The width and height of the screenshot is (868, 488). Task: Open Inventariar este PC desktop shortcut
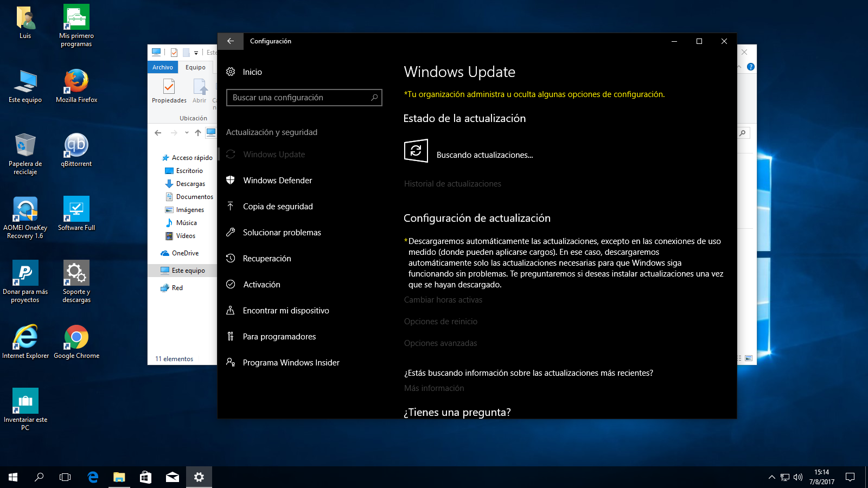(25, 410)
